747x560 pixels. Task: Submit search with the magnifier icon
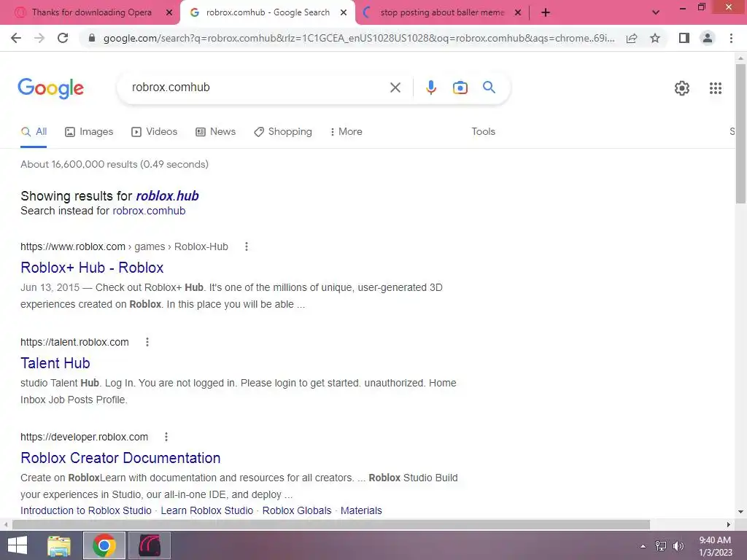pos(489,87)
